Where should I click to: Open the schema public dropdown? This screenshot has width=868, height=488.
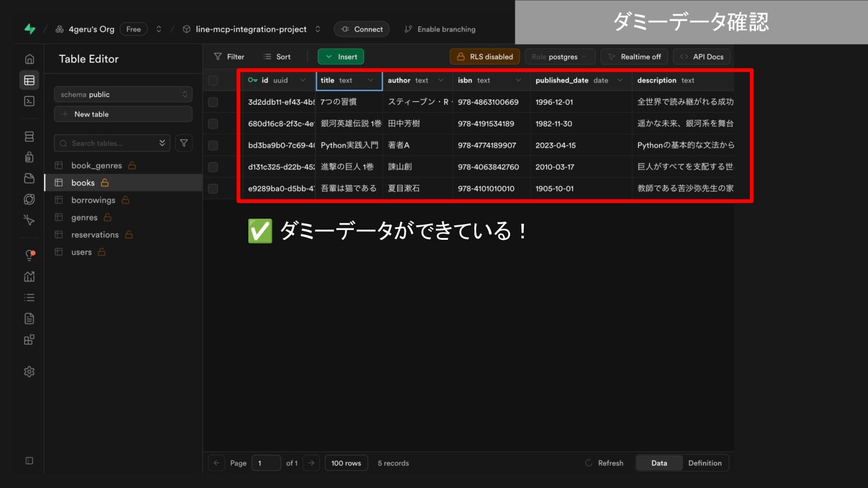tap(123, 95)
